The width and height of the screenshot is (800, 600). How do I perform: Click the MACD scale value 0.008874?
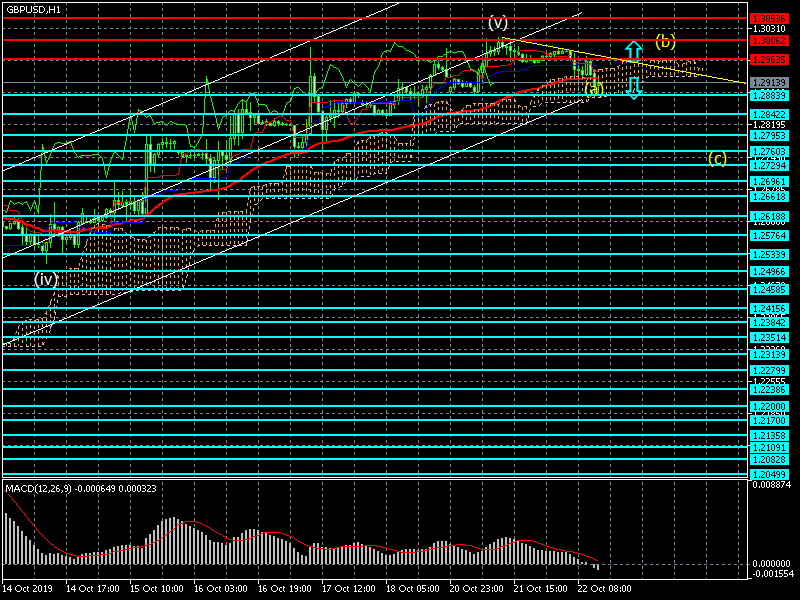click(x=772, y=485)
